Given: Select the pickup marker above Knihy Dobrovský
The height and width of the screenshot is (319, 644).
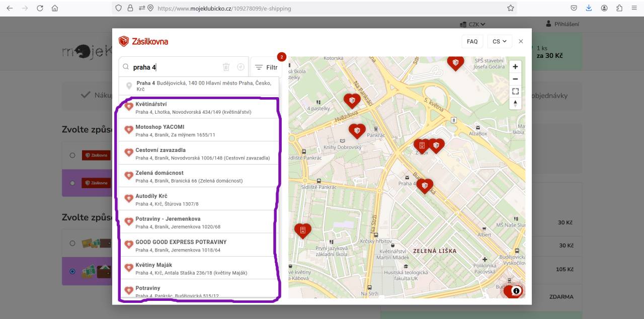Looking at the screenshot, I should point(357,131).
